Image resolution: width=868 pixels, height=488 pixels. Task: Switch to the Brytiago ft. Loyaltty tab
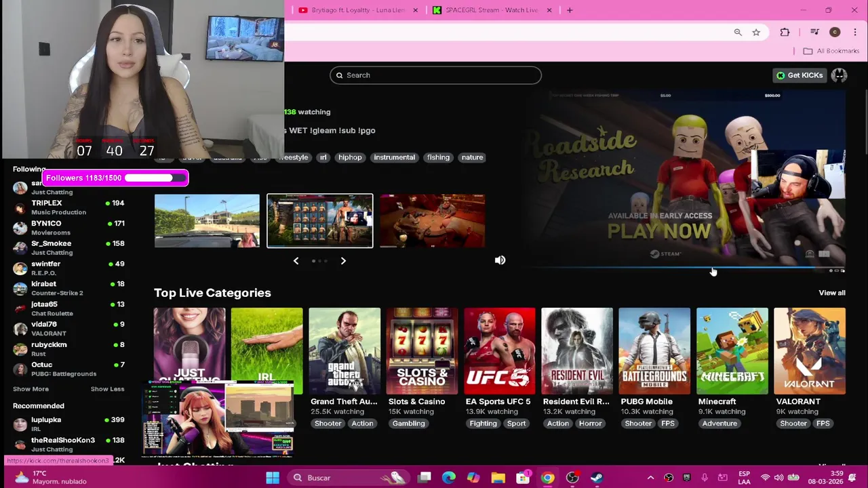pyautogui.click(x=357, y=10)
